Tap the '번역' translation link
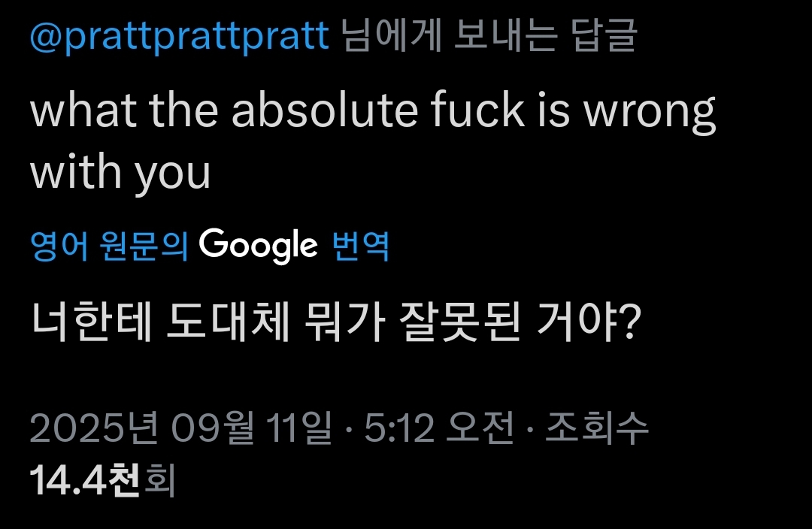 [359, 246]
